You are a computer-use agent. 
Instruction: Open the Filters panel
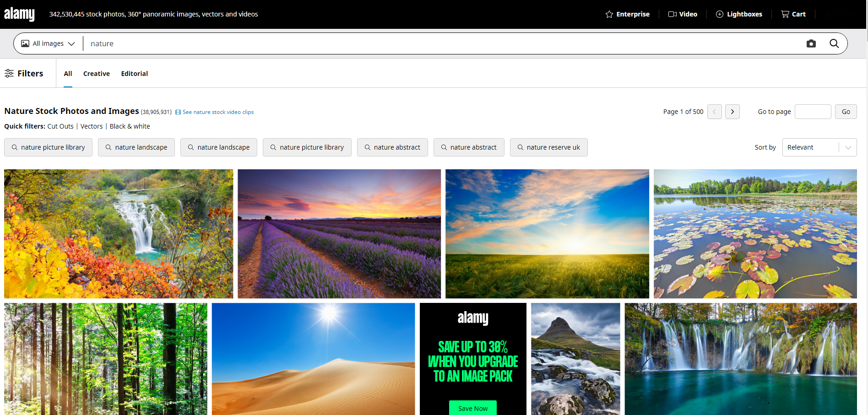pyautogui.click(x=24, y=73)
